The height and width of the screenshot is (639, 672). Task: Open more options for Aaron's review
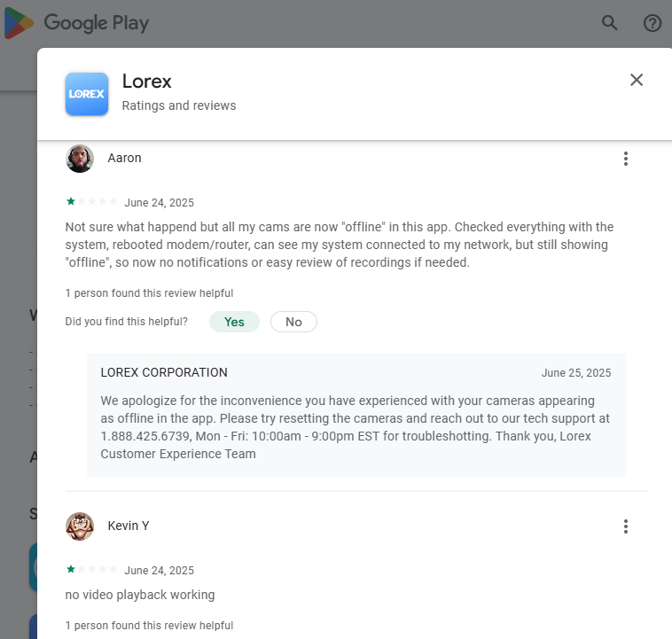(x=626, y=159)
